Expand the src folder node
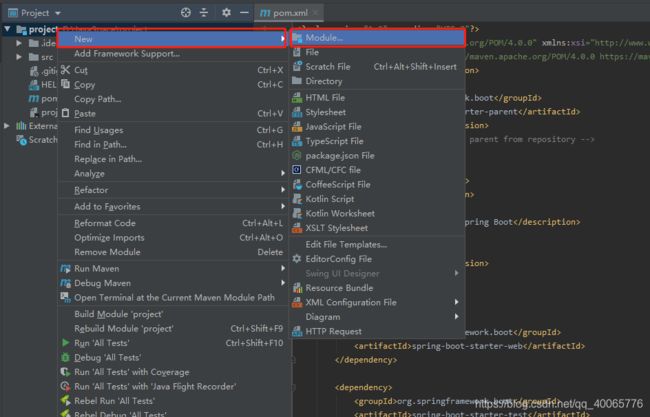This screenshot has height=417, width=650. click(x=19, y=57)
